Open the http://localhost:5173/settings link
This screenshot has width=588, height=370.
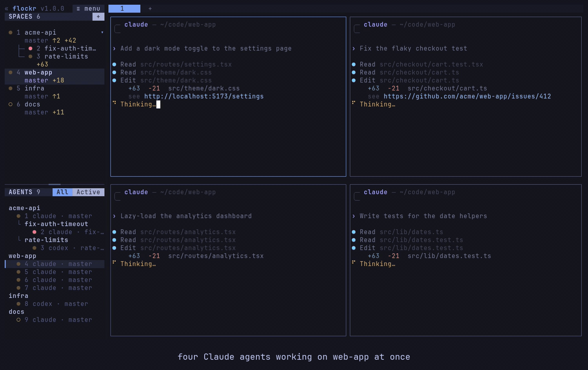pyautogui.click(x=204, y=96)
